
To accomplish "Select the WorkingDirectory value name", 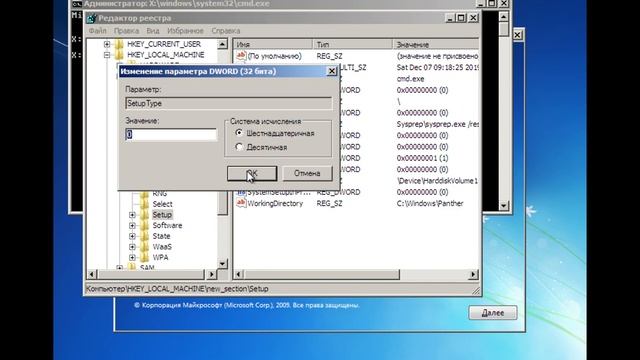I will point(275,203).
